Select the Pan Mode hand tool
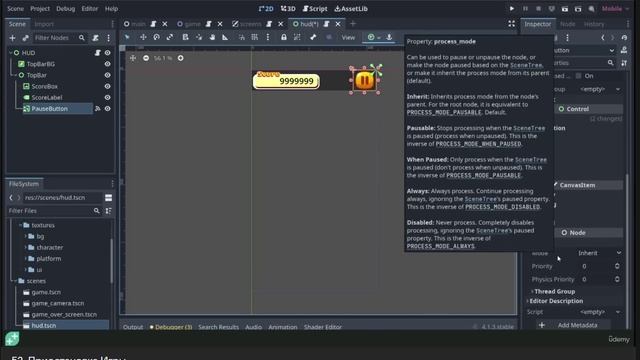This screenshot has width=640, height=360. (x=212, y=37)
